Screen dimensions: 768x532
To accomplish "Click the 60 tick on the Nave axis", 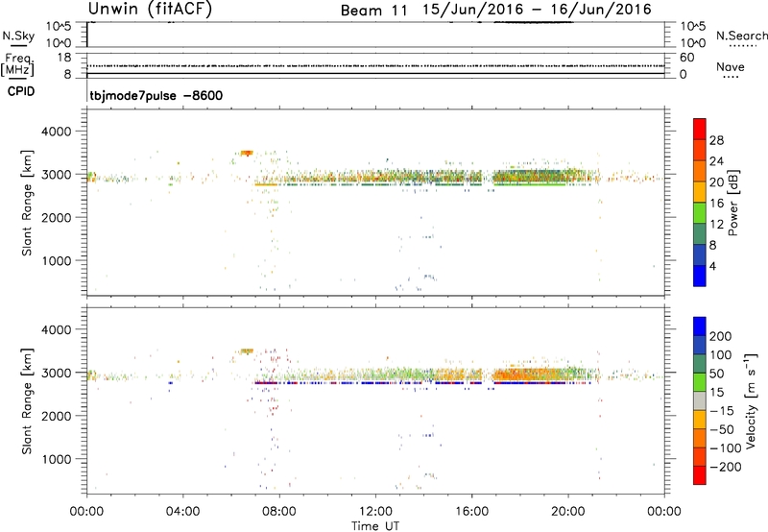I will click(687, 58).
